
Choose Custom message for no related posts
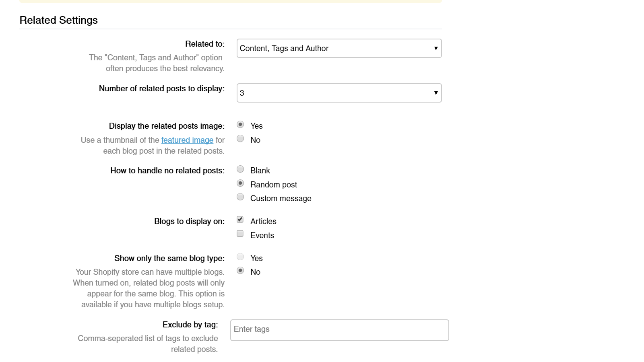240,197
